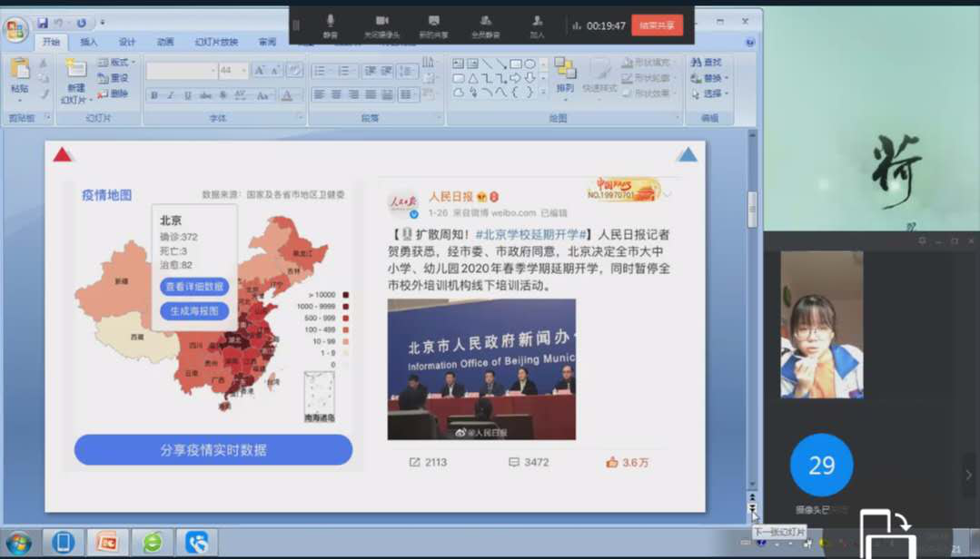
Task: Click the #北京学校延期开学# hashtag link
Action: [531, 235]
